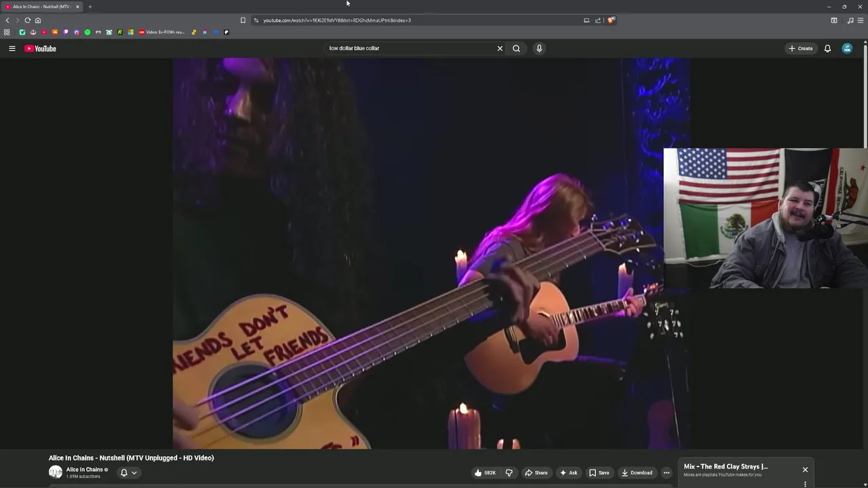Like the video showing 582K
Viewport: 868px width, 488px height.
tap(486, 472)
